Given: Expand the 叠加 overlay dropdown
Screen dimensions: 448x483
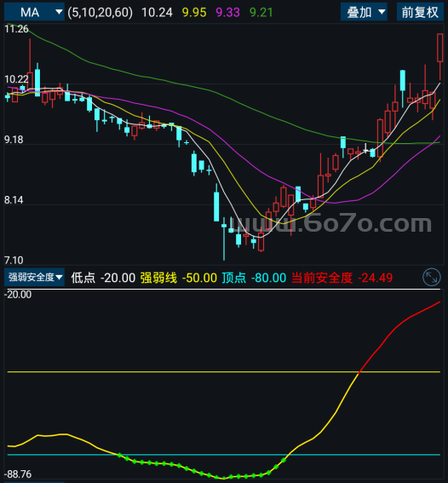Looking at the screenshot, I should (364, 12).
